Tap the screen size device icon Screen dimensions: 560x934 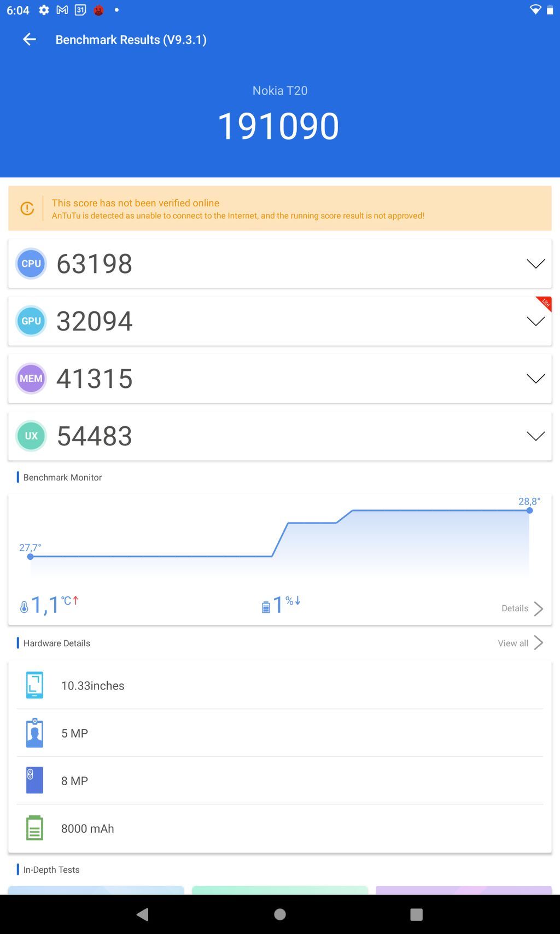click(x=34, y=686)
